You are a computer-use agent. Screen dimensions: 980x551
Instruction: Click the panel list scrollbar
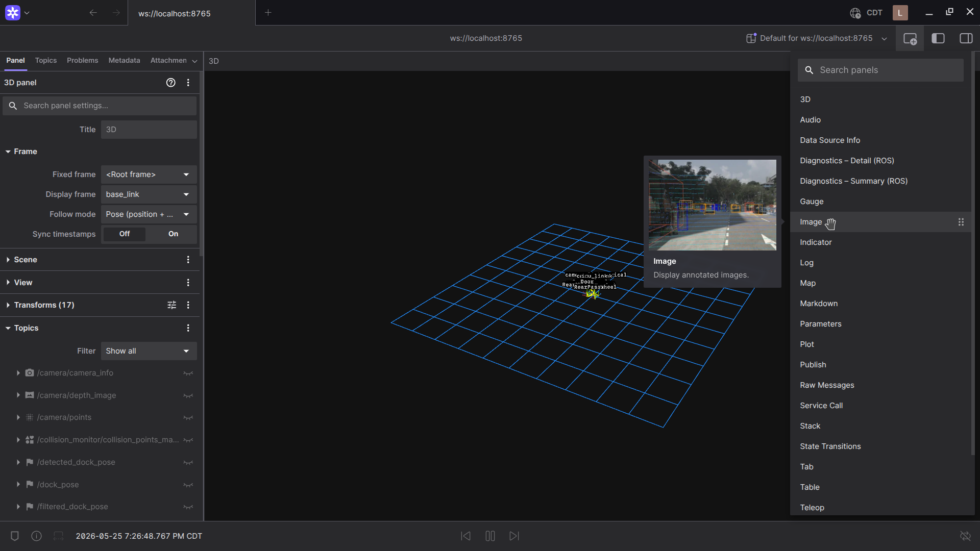click(973, 253)
